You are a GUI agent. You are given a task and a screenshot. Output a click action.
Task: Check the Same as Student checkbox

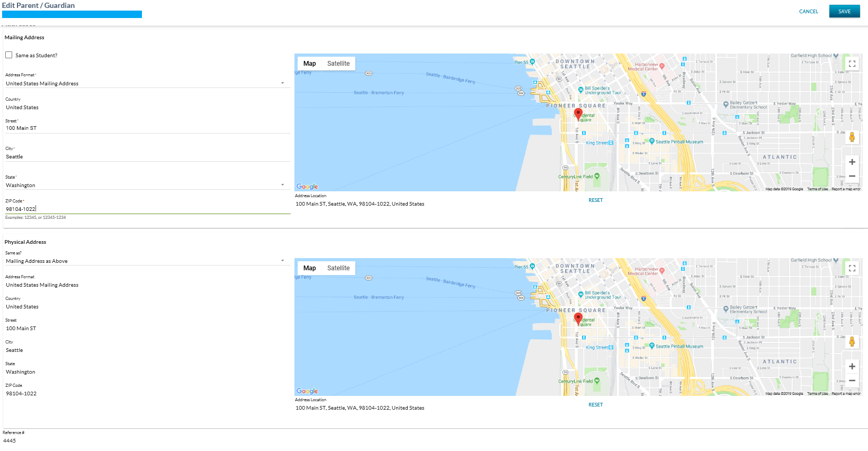point(9,55)
